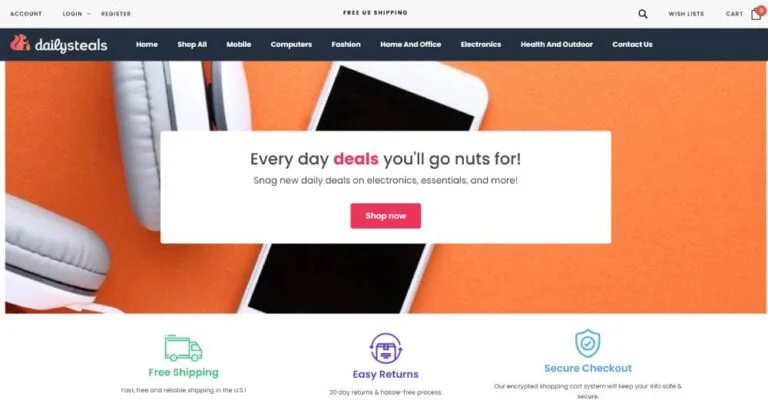This screenshot has width=768, height=400.
Task: Select the Computers category
Action: 291,45
